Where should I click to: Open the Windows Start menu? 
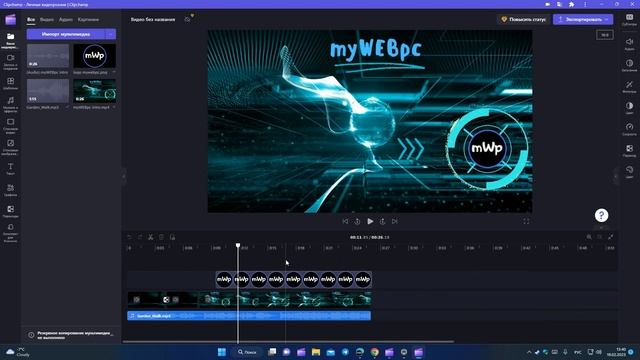click(x=222, y=352)
